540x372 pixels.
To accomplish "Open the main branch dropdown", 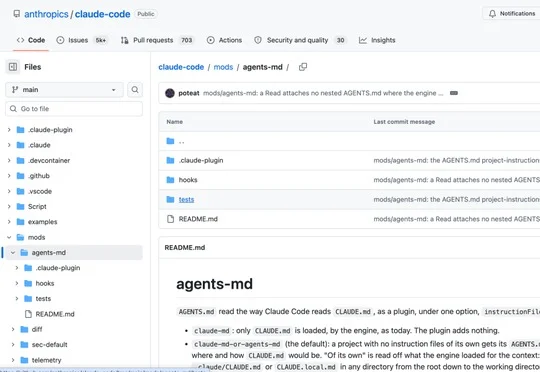I will 64,90.
